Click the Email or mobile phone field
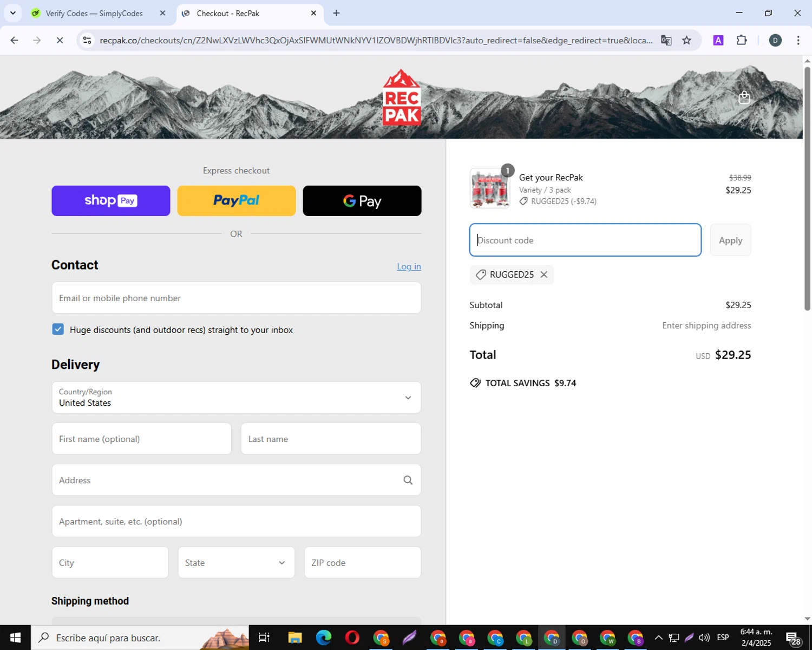Screen dimensions: 812x650 (x=237, y=298)
